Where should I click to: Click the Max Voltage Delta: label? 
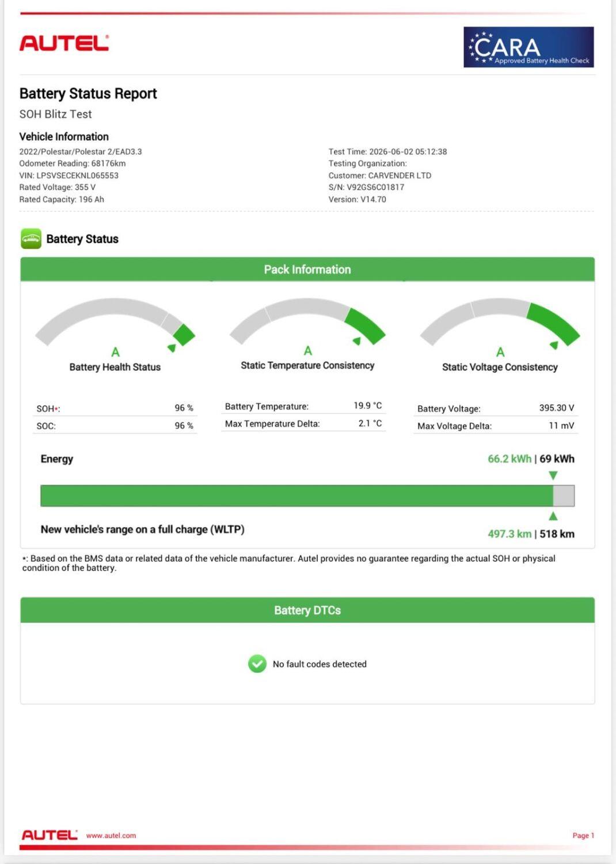tap(455, 426)
